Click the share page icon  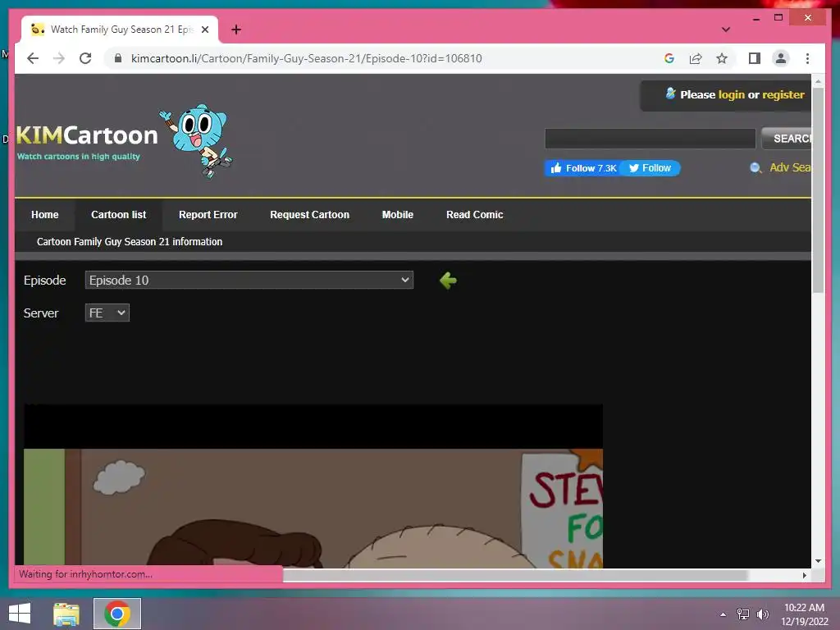click(x=696, y=58)
